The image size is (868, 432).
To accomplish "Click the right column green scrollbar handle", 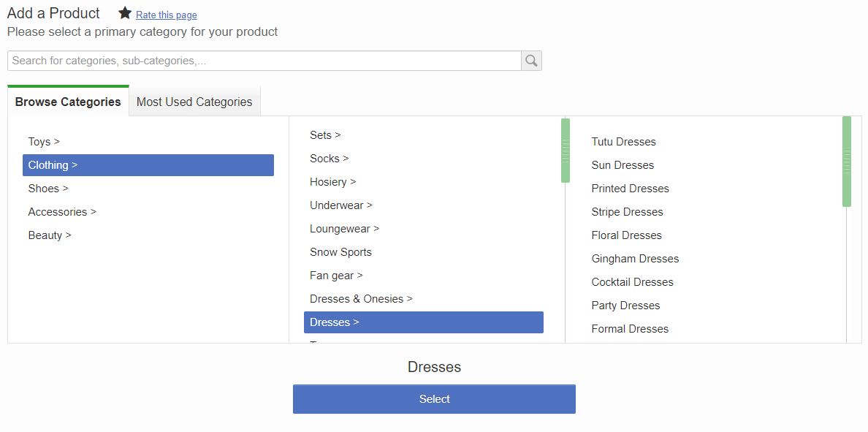I will click(847, 162).
